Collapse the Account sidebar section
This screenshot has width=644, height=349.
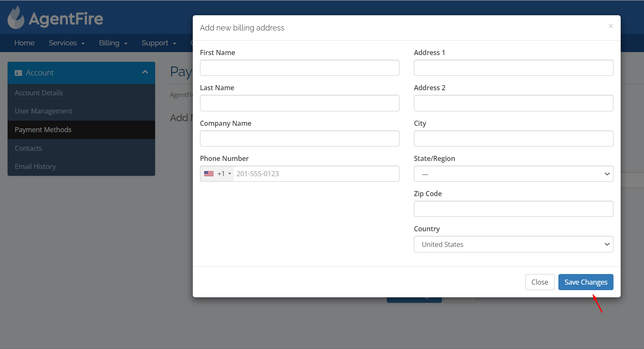click(144, 72)
